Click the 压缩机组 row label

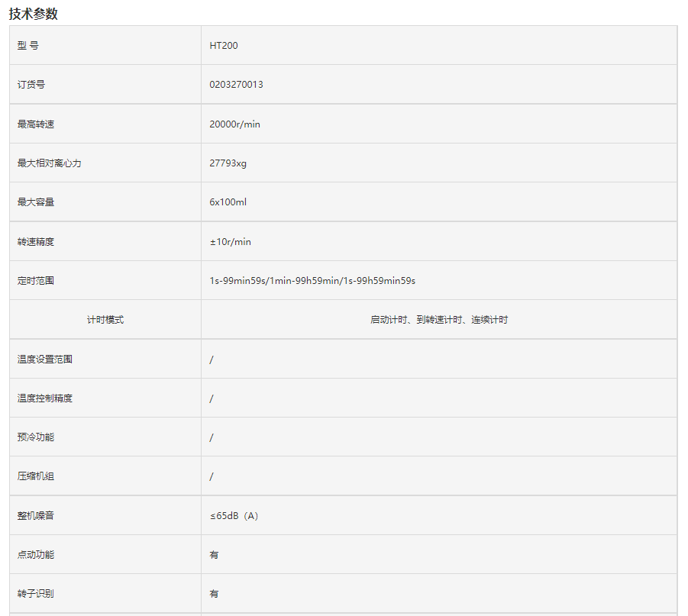(x=36, y=476)
